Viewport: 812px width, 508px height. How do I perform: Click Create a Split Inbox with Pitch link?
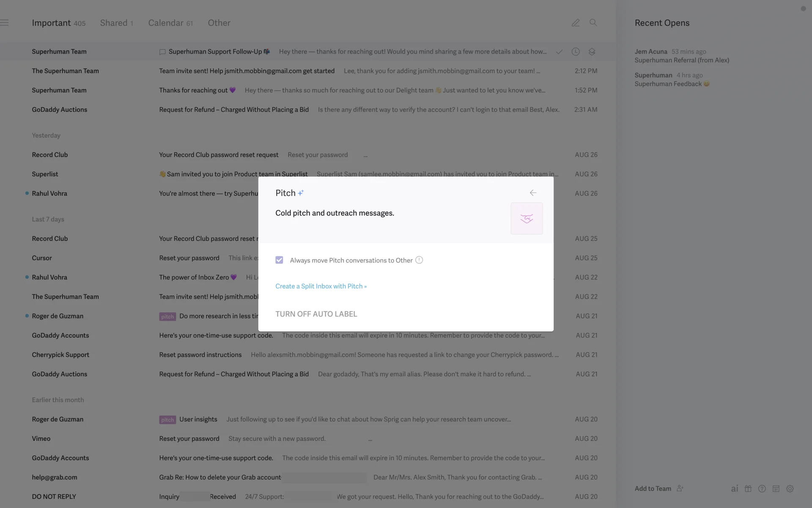[321, 286]
